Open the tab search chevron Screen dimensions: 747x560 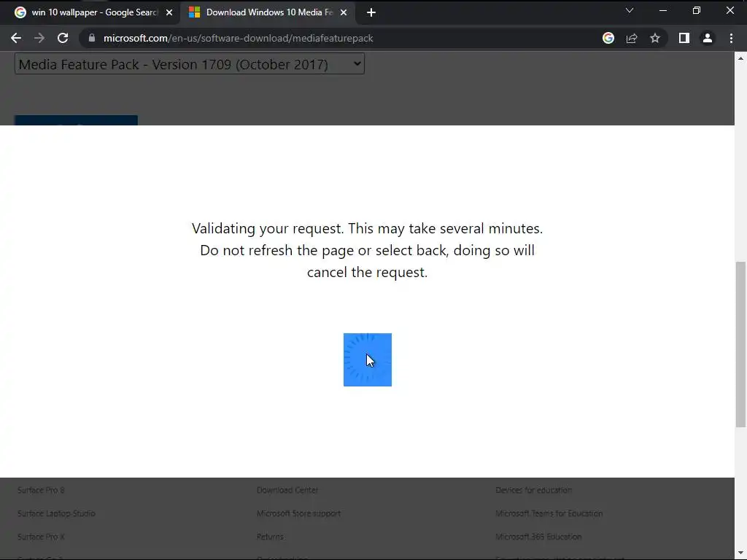pos(630,10)
